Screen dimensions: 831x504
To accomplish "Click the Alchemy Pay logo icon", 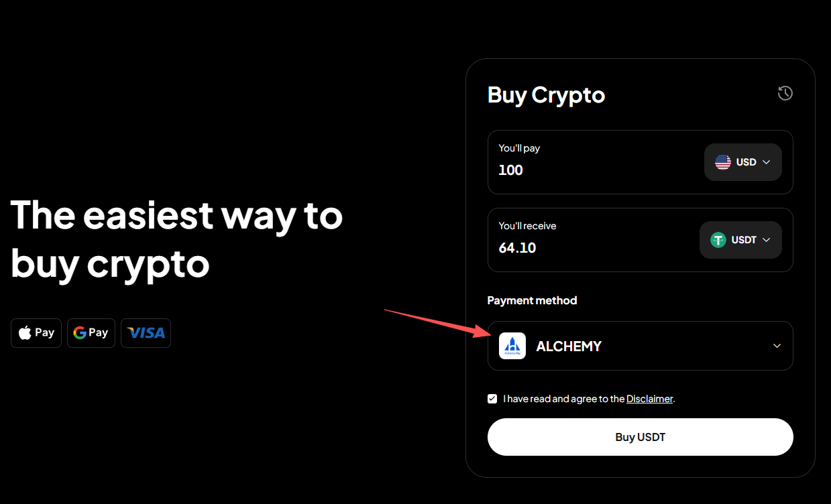I will 512,346.
